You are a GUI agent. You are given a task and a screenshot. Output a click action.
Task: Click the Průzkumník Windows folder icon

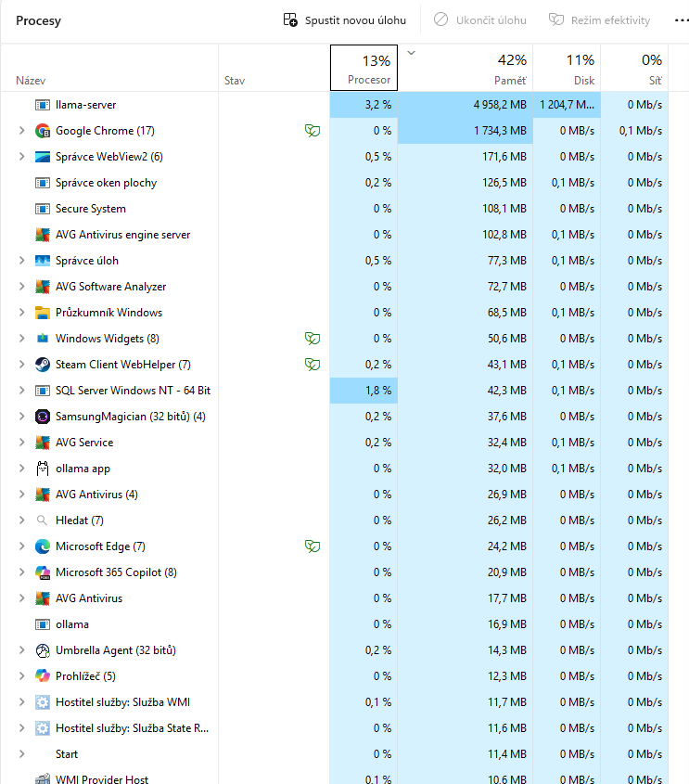[x=43, y=313]
